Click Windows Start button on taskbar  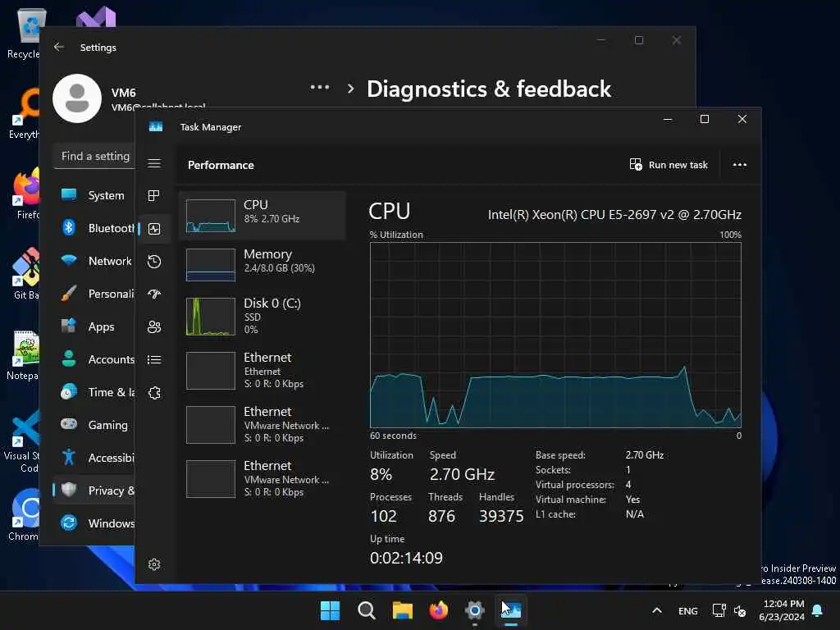click(x=330, y=610)
